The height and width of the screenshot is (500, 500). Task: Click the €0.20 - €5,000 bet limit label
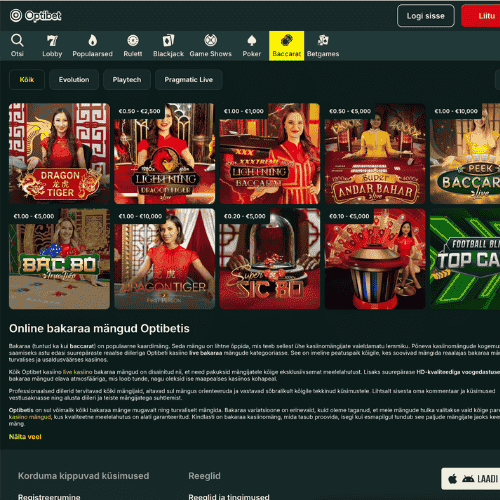(245, 216)
